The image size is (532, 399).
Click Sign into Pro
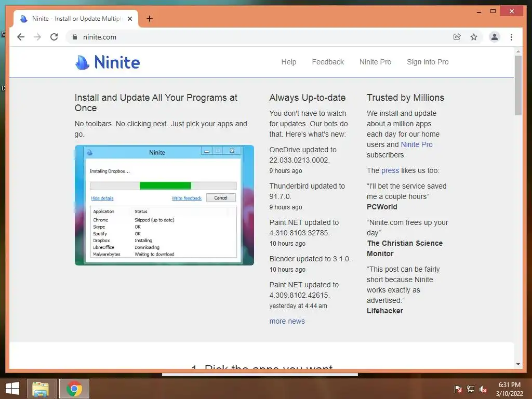(x=428, y=62)
